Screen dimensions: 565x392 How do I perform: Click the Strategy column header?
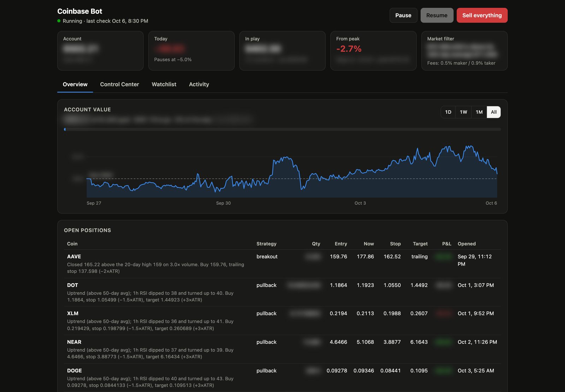click(266, 244)
